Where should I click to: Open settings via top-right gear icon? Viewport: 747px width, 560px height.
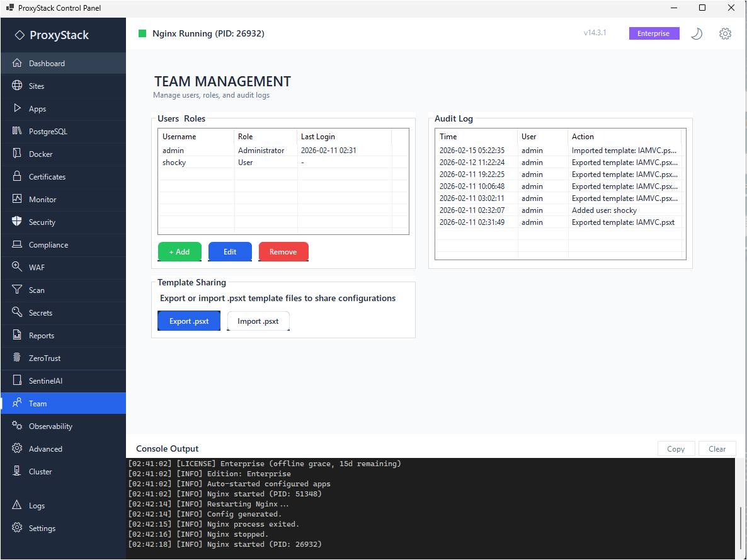[725, 33]
